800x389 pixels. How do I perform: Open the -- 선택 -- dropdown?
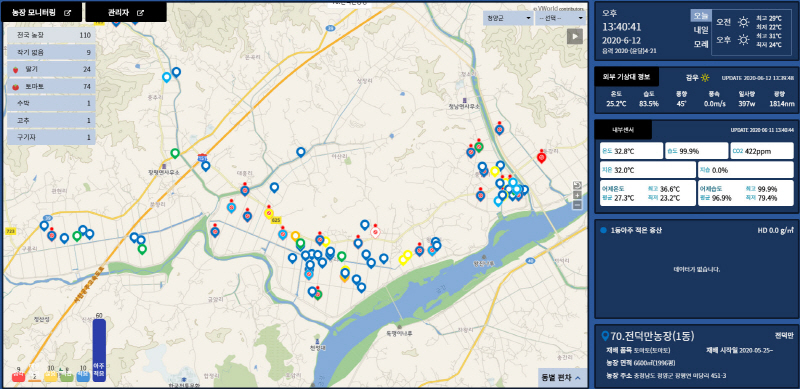[560, 18]
